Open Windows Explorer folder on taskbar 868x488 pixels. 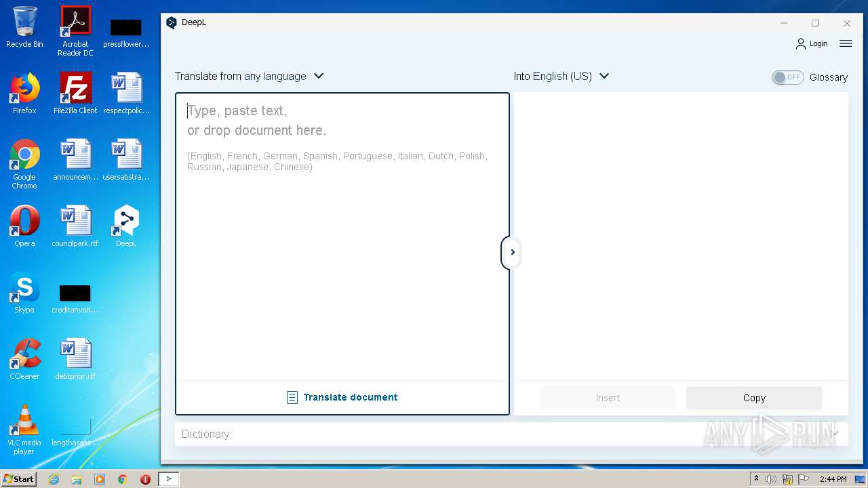click(x=77, y=479)
